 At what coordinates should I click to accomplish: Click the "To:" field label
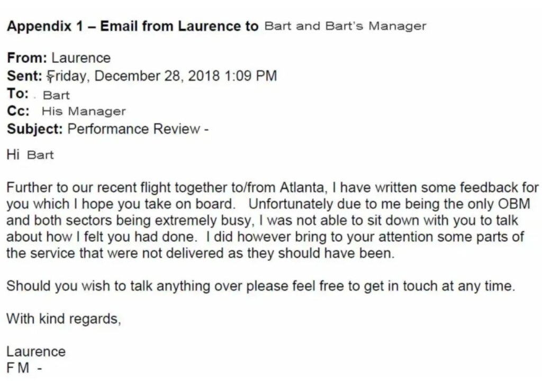(x=17, y=94)
